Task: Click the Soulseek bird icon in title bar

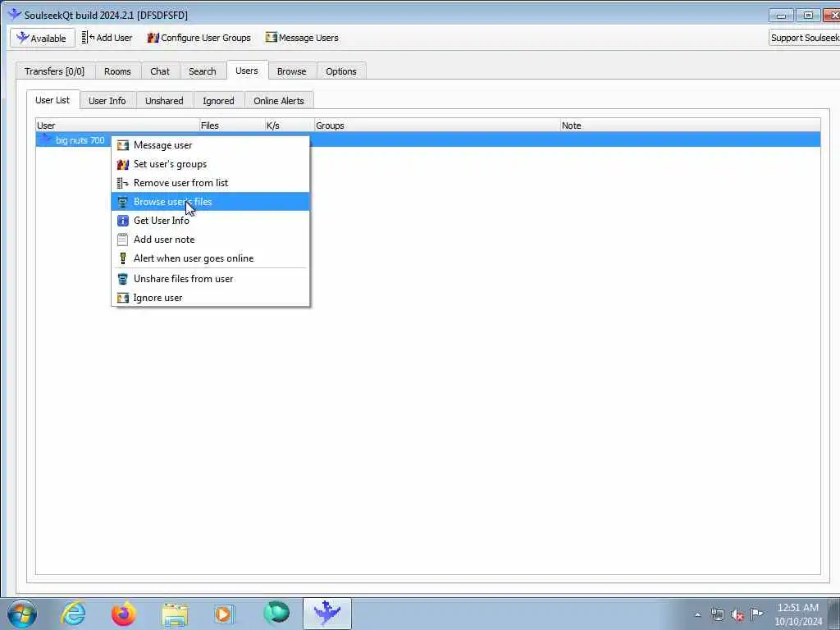Action: pos(15,15)
